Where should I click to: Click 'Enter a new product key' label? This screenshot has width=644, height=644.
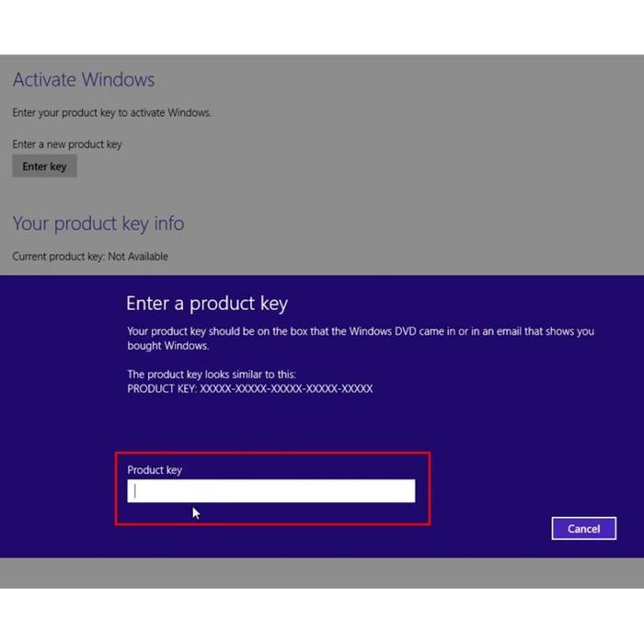pos(67,144)
